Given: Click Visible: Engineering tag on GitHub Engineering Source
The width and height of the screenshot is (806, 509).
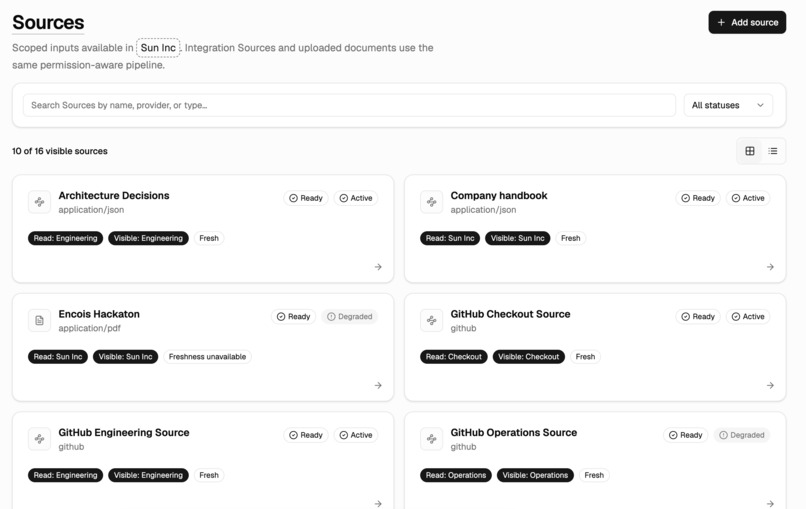Looking at the screenshot, I should tap(148, 475).
